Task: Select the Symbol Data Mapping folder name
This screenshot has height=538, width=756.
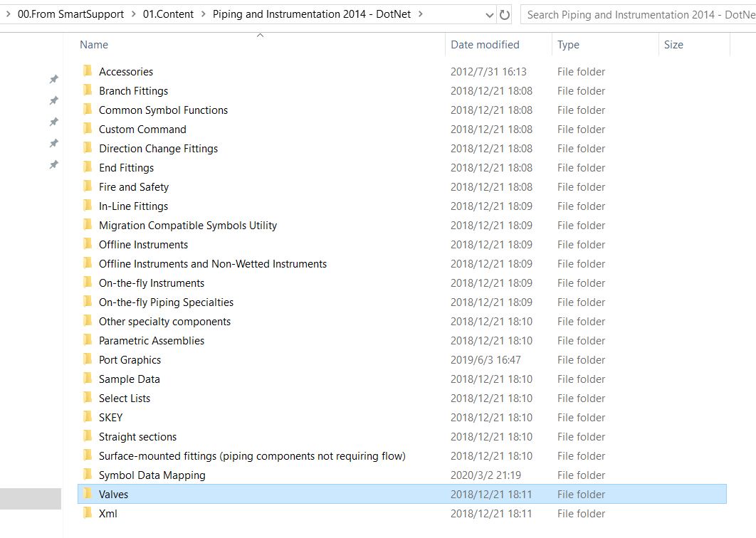Action: (x=152, y=475)
